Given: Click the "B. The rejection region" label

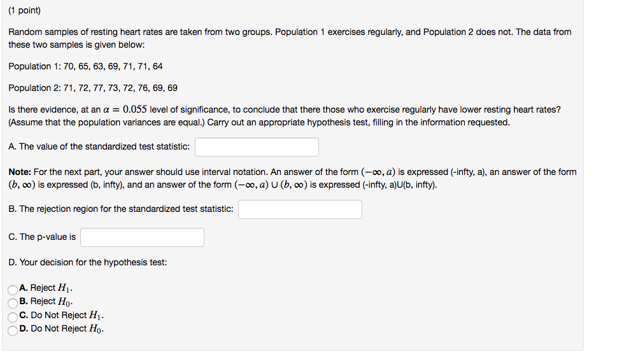Looking at the screenshot, I should 121,209.
